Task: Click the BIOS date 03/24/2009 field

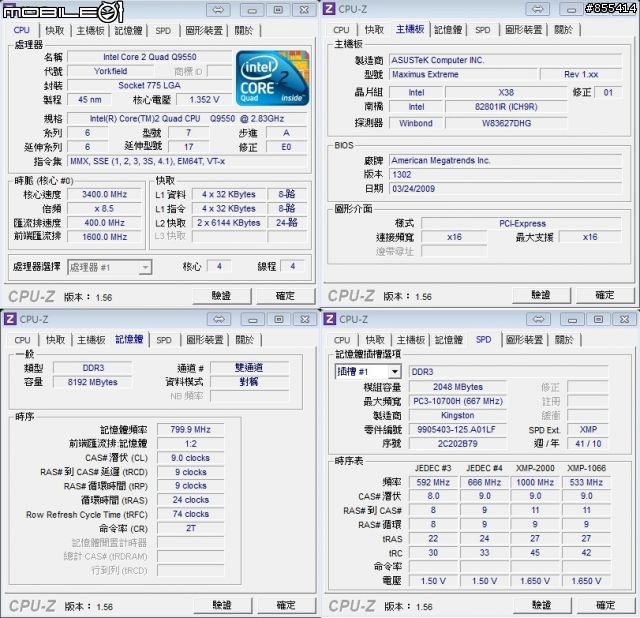Action: [505, 189]
